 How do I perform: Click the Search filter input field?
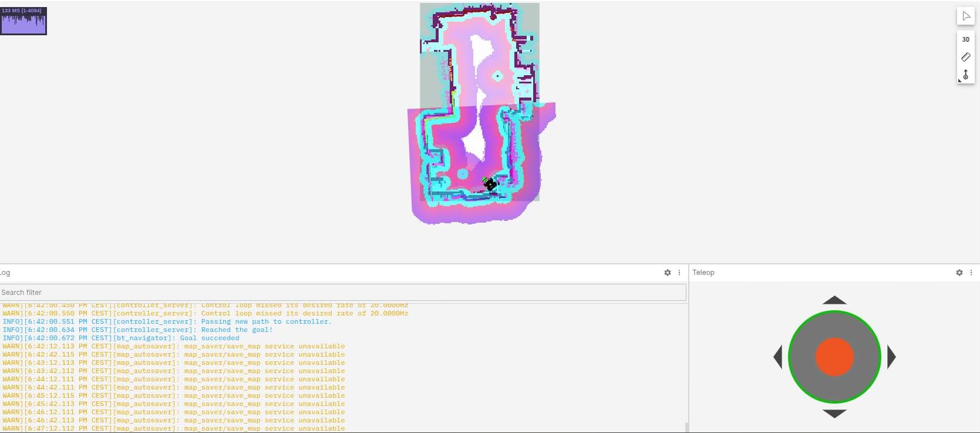click(343, 292)
